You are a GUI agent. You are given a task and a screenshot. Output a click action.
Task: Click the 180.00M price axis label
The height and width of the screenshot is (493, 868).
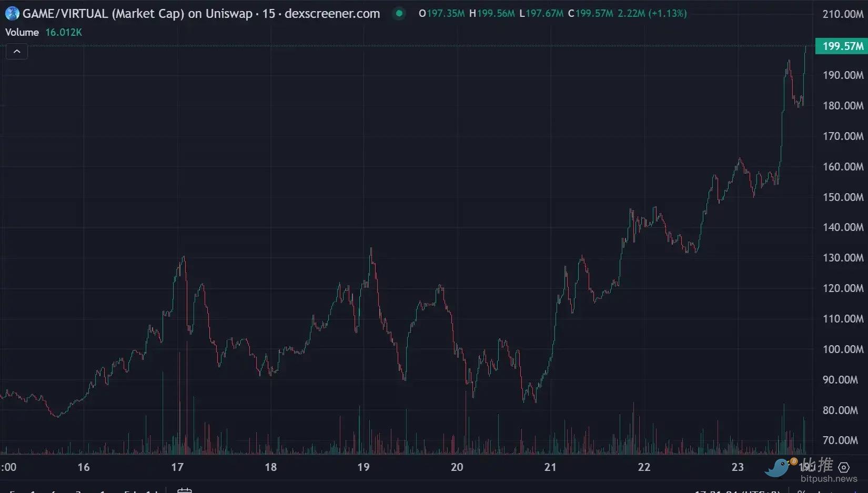point(843,106)
